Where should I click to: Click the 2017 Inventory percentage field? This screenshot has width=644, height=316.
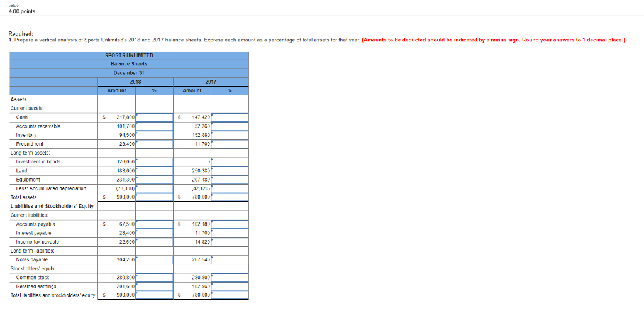(x=230, y=136)
